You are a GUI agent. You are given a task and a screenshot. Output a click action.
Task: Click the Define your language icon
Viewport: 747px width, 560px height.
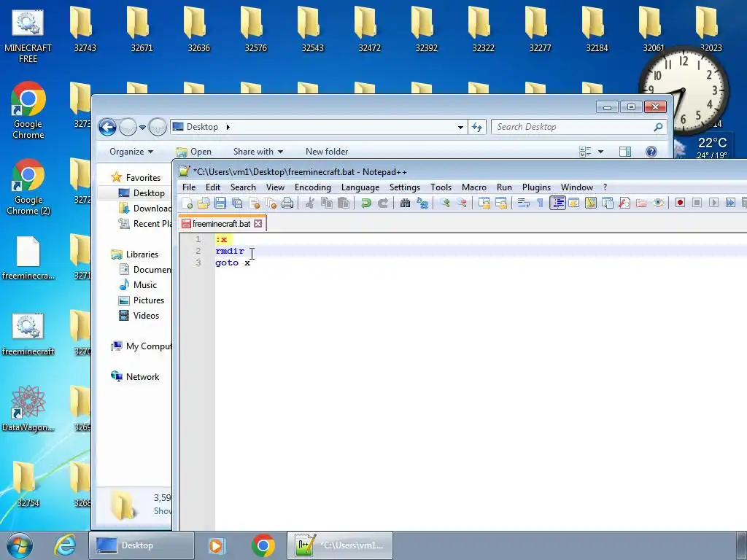click(573, 203)
